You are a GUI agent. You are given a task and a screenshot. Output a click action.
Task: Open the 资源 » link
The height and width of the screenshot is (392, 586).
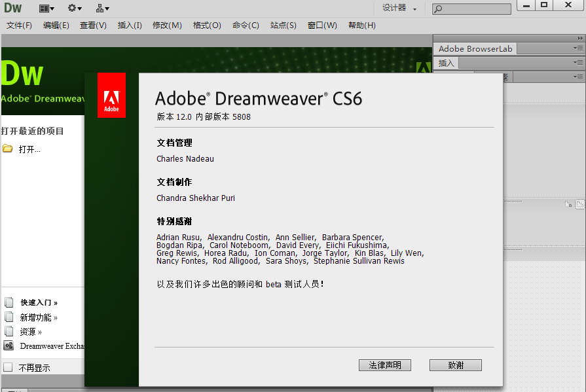(30, 332)
